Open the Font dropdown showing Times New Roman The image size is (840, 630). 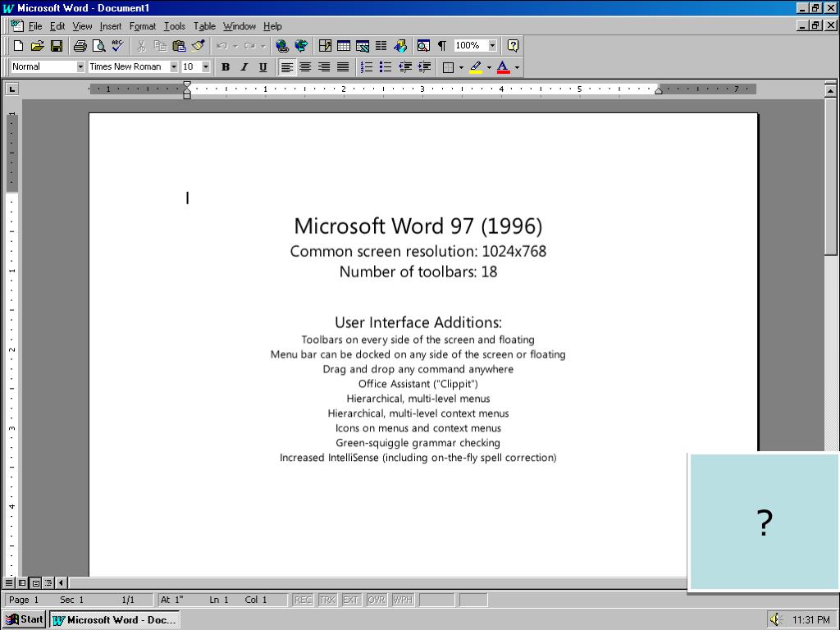tap(174, 67)
